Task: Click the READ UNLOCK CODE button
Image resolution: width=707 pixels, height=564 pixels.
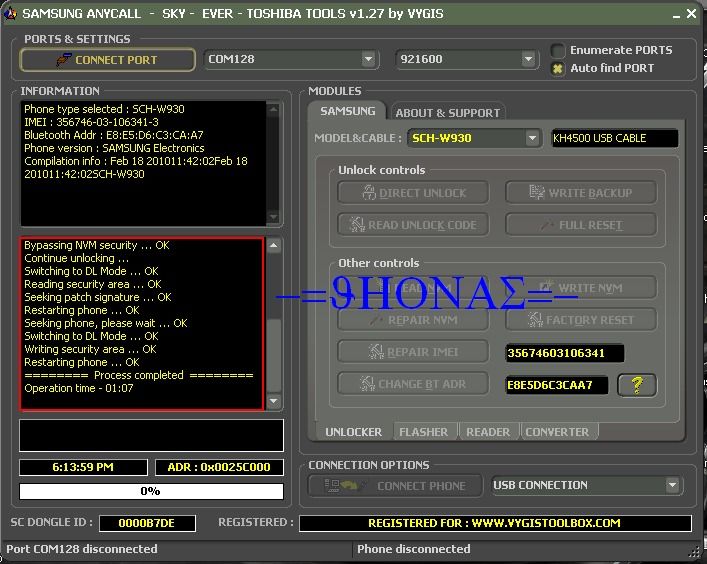Action: coord(413,225)
